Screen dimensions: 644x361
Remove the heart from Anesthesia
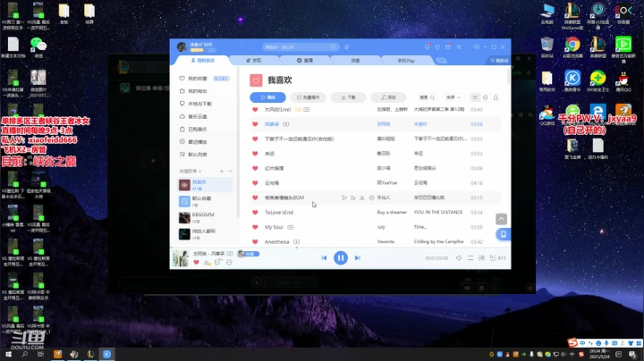pyautogui.click(x=255, y=242)
